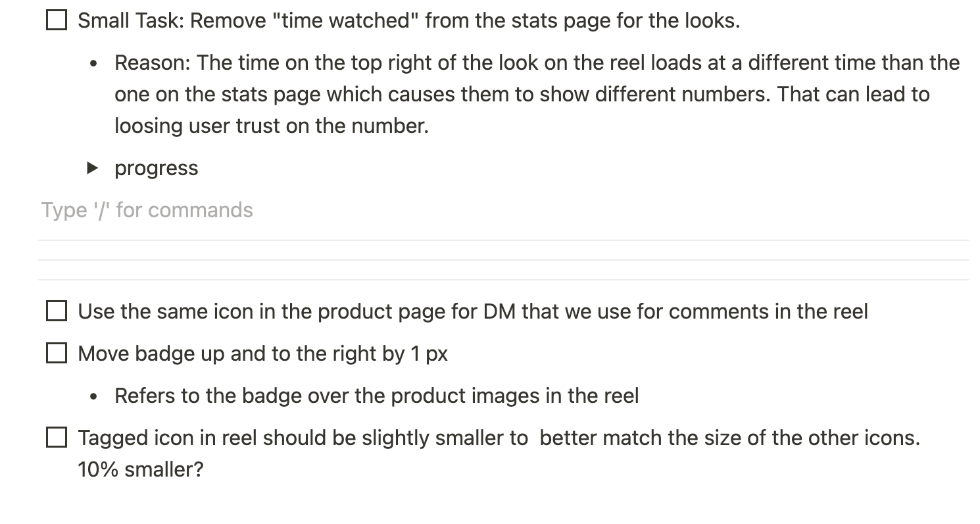This screenshot has height=524, width=980.
Task: Check the 'Small Task: Remove time watched' checkbox
Action: [57, 20]
